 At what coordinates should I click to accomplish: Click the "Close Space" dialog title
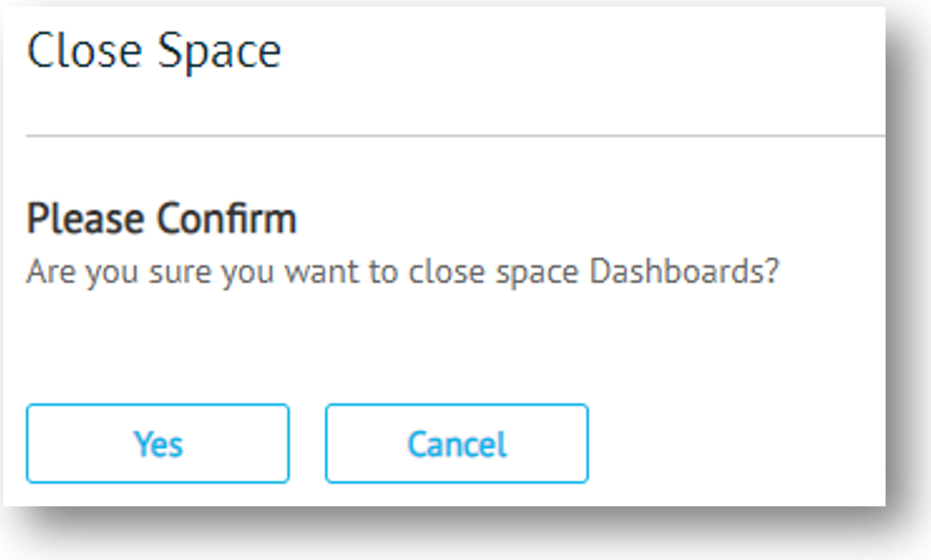coord(154,51)
